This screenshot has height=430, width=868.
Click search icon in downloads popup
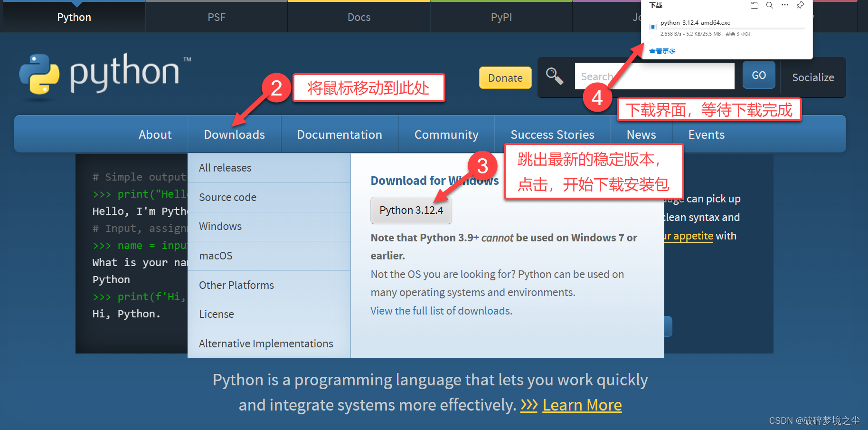(770, 5)
